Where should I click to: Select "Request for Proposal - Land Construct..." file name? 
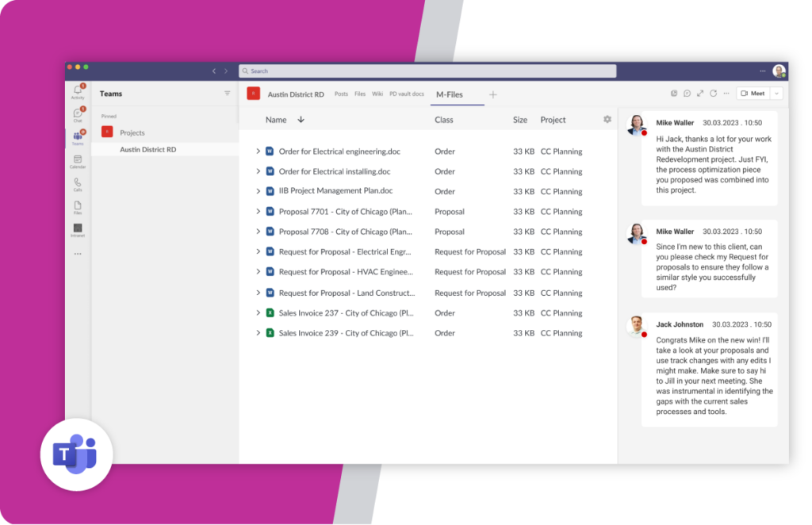pyautogui.click(x=347, y=293)
